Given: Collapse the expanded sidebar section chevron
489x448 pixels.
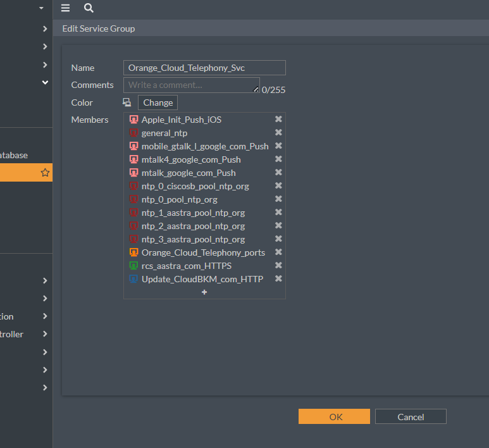Looking at the screenshot, I should (45, 82).
